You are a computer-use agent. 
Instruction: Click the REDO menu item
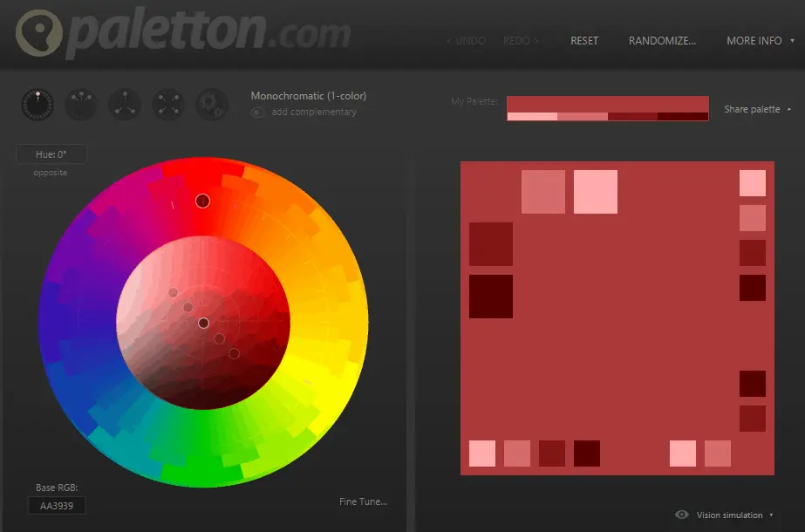521,41
